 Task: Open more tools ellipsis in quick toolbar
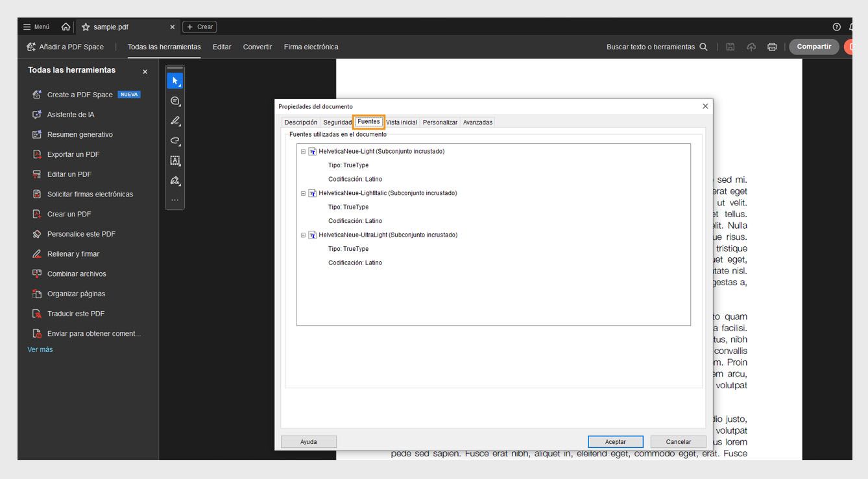pos(175,200)
